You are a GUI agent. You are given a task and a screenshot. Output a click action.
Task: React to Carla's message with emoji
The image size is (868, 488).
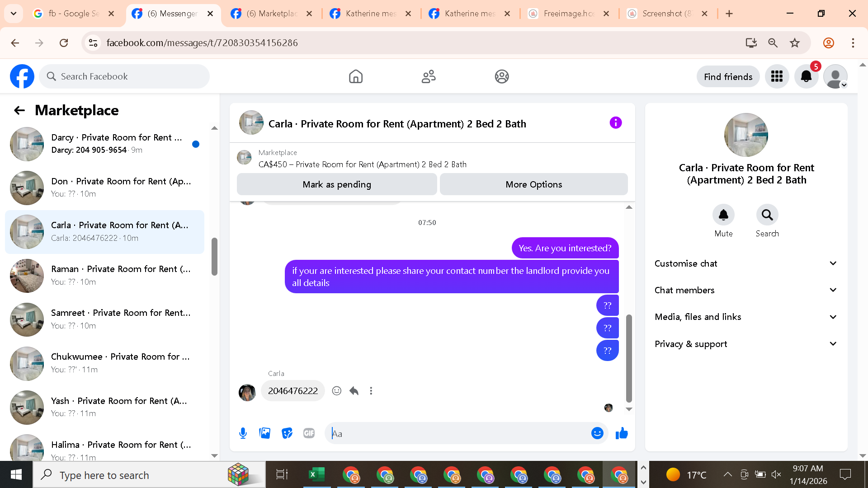[x=336, y=391]
